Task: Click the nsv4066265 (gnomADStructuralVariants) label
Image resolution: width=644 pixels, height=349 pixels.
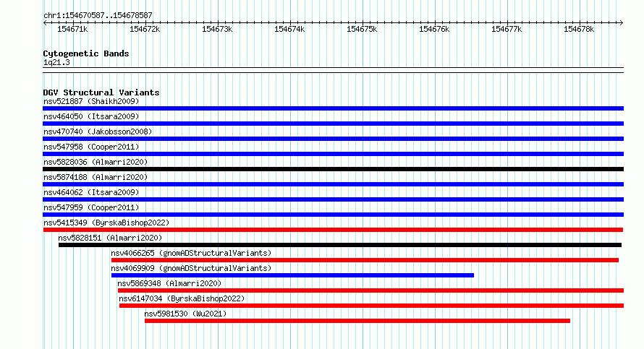Action: [191, 253]
